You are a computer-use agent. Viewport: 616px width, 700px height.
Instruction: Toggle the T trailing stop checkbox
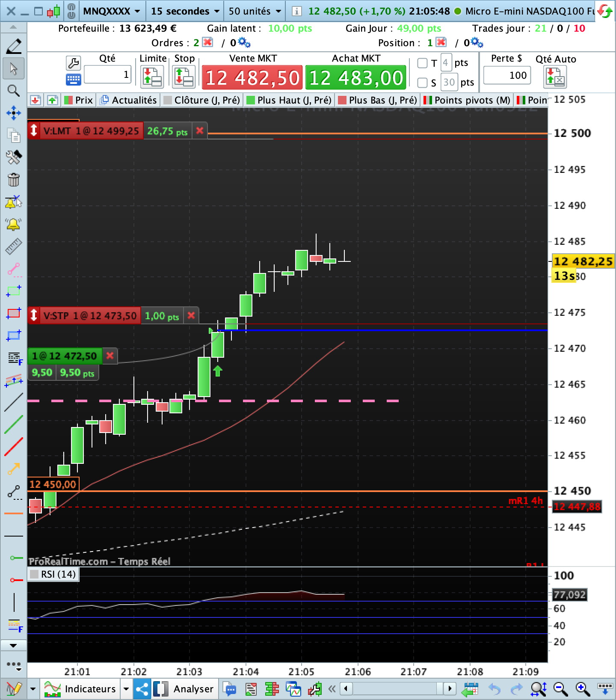[422, 63]
